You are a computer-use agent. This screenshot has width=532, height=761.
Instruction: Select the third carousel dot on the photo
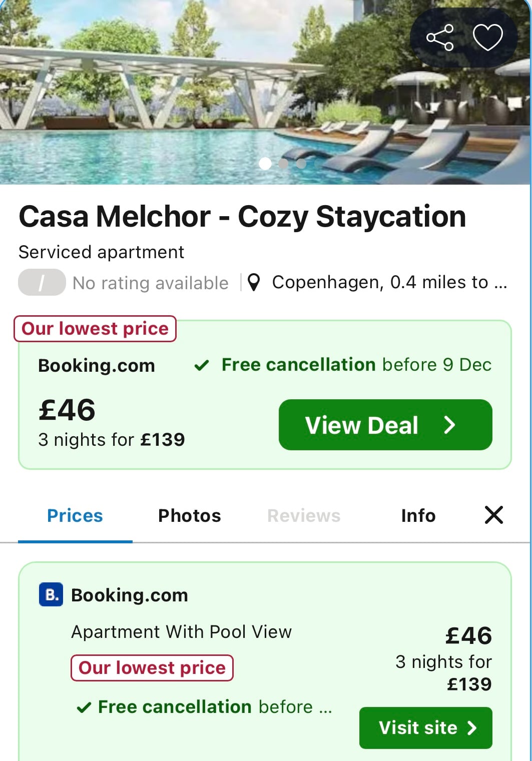point(300,164)
